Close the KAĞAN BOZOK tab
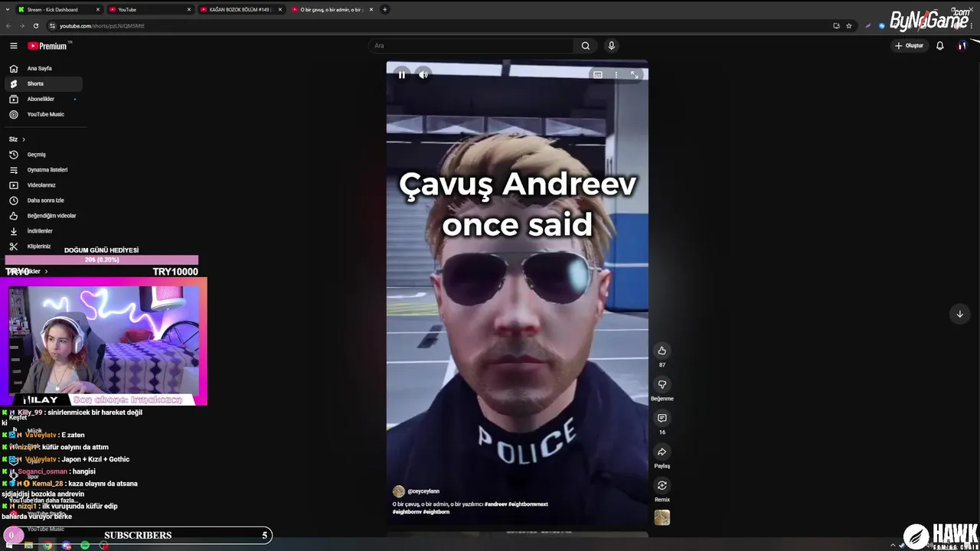The width and height of the screenshot is (980, 551). point(280,10)
